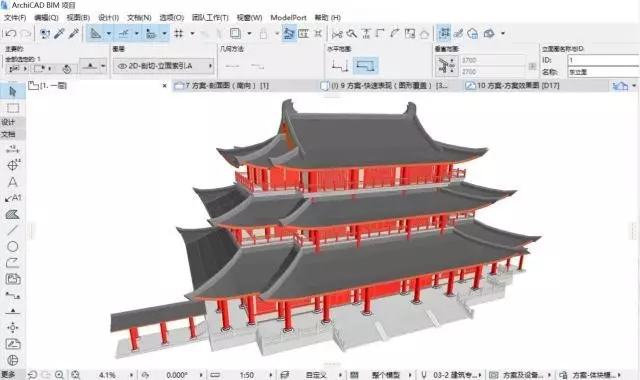This screenshot has width=640, height=380.
Task: Open the 03-2 建筑专 pen set dropdown
Action: [x=480, y=375]
